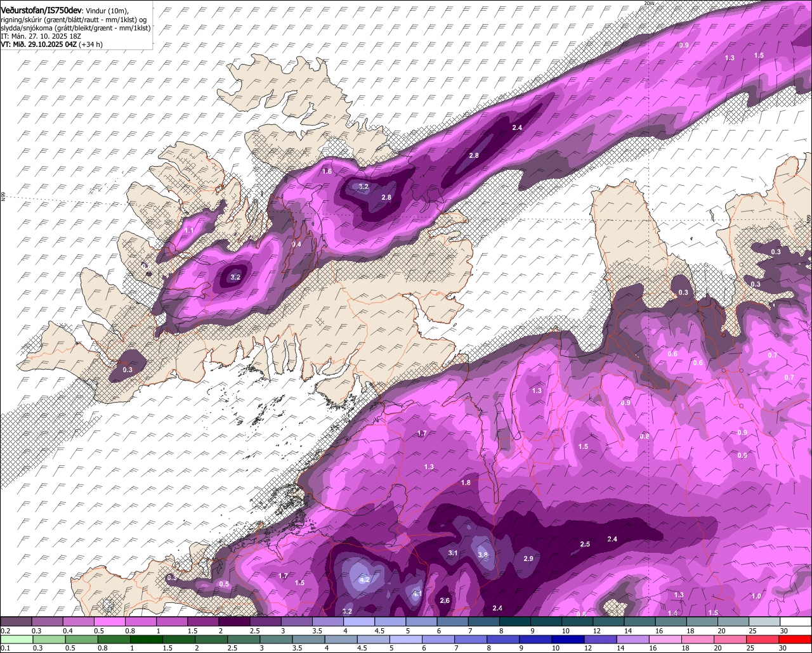
Task: Pick upper legend swatch between 9 and 10
Action: (x=546, y=622)
